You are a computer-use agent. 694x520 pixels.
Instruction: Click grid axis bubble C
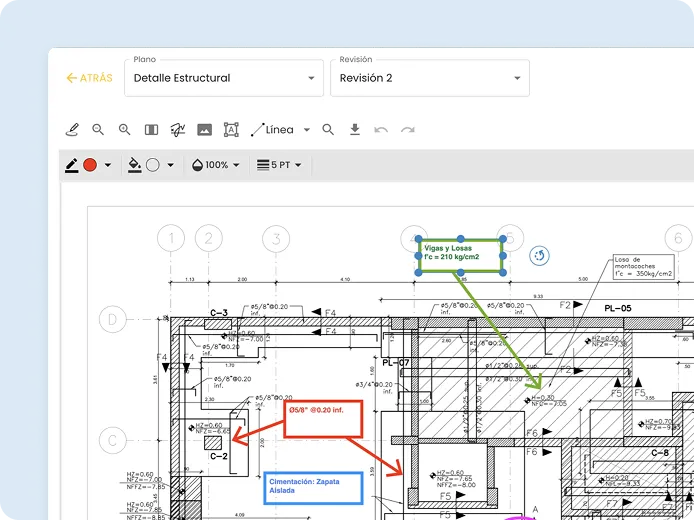coord(112,440)
